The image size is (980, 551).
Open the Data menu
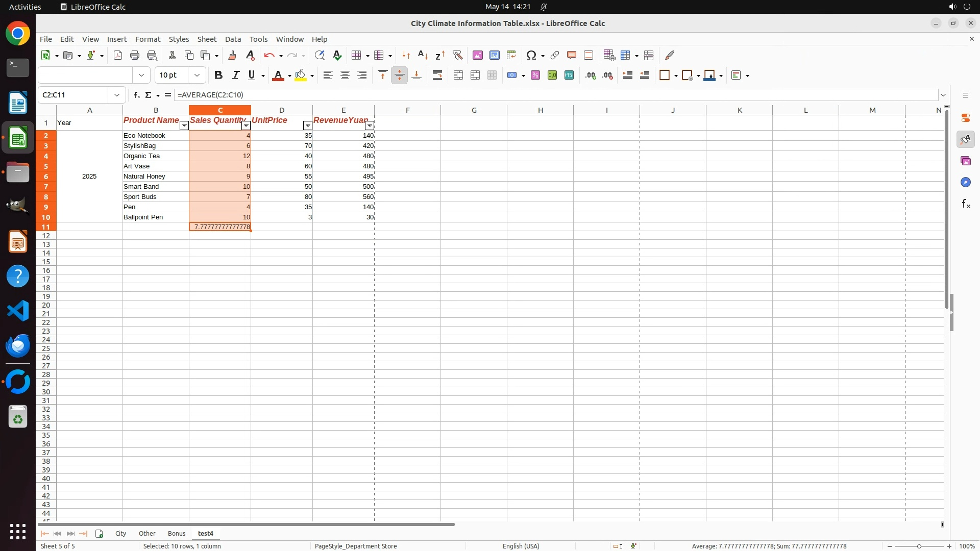(233, 39)
